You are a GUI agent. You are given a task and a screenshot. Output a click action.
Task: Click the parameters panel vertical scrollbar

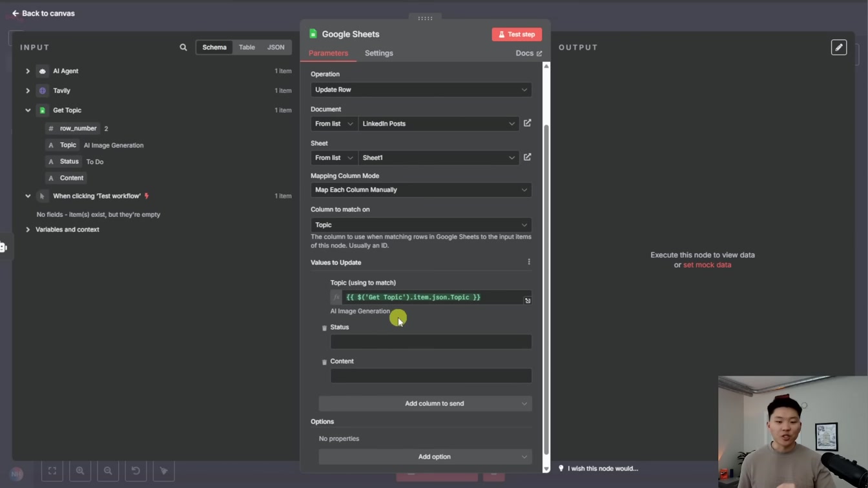pyautogui.click(x=546, y=289)
